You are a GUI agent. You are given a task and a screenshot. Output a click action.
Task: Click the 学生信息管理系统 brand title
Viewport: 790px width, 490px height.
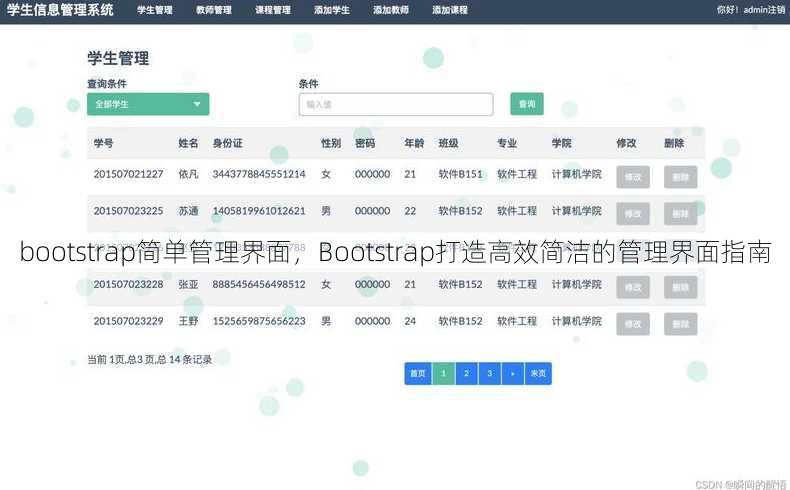(x=60, y=10)
